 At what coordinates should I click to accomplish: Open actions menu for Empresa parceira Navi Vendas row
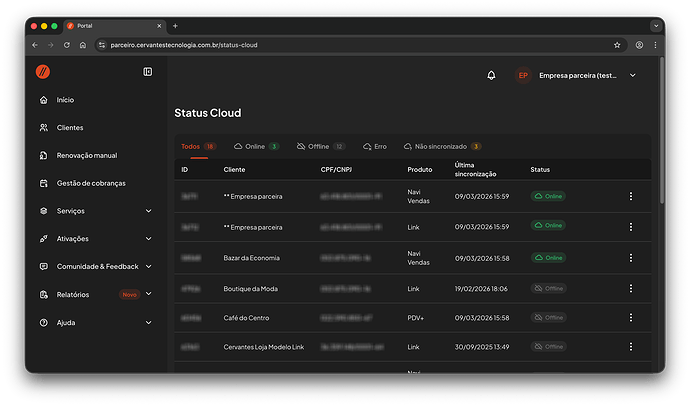click(x=631, y=196)
